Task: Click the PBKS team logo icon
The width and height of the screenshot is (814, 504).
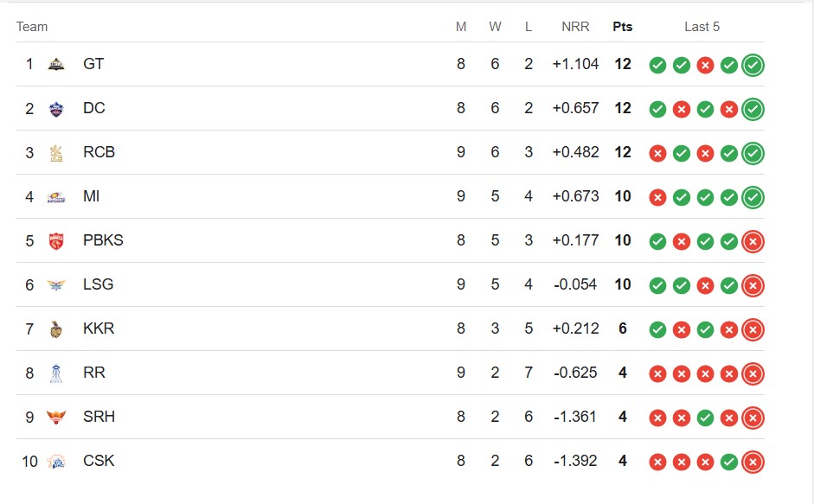Action: 56,241
